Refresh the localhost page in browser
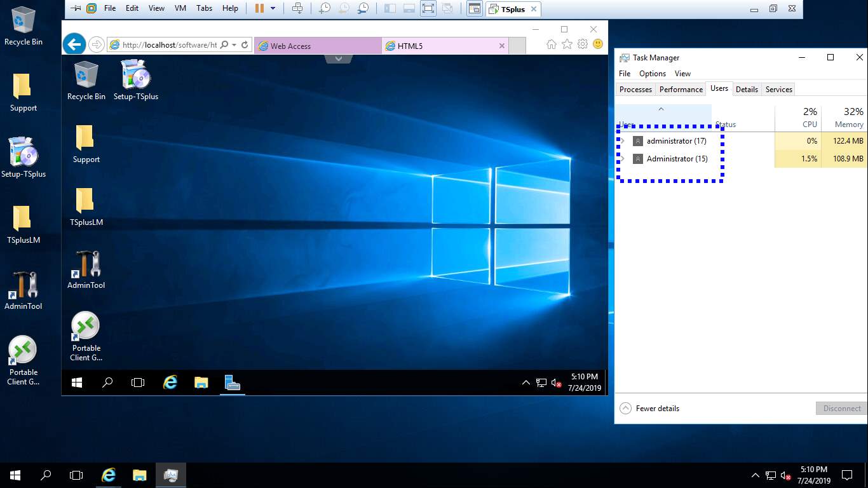Viewport: 868px width, 488px height. click(245, 45)
